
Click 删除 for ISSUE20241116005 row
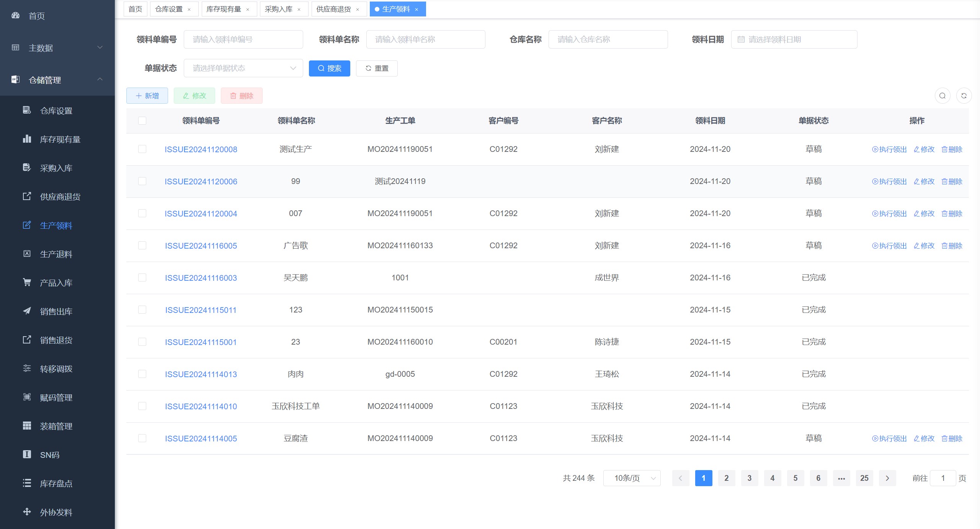coord(952,246)
